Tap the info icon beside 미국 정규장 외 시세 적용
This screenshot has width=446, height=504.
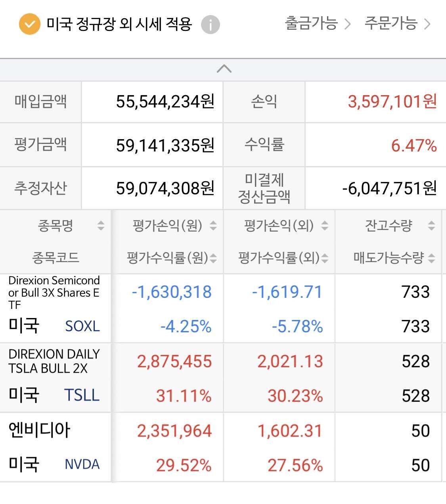pyautogui.click(x=210, y=25)
